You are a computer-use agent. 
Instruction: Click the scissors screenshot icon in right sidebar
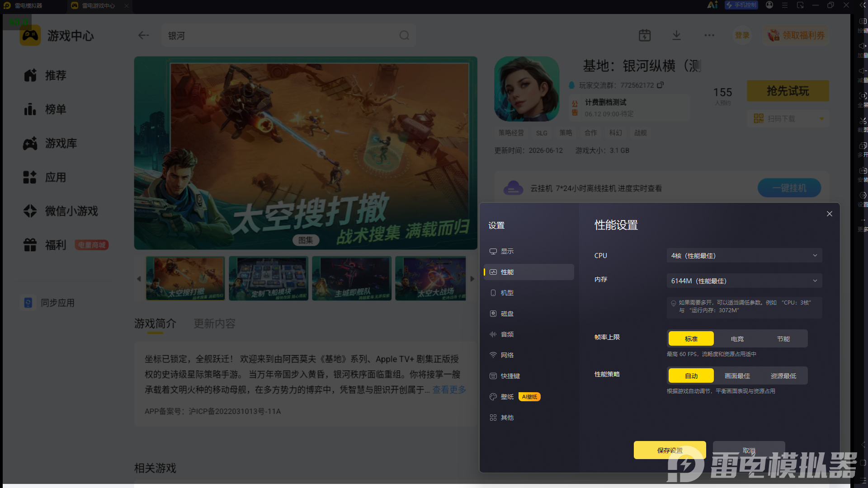[x=863, y=121]
